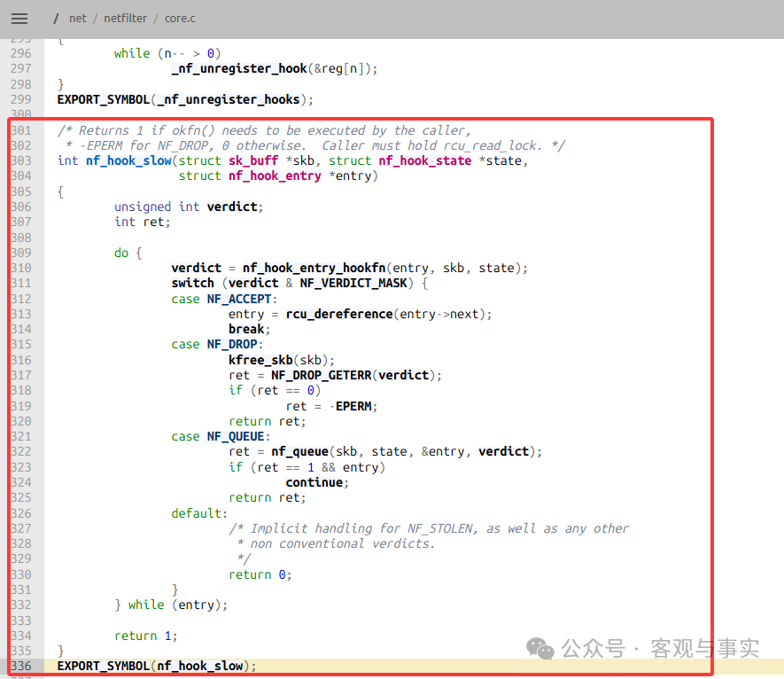Select line number 317
This screenshot has height=679, width=784.
tap(21, 375)
